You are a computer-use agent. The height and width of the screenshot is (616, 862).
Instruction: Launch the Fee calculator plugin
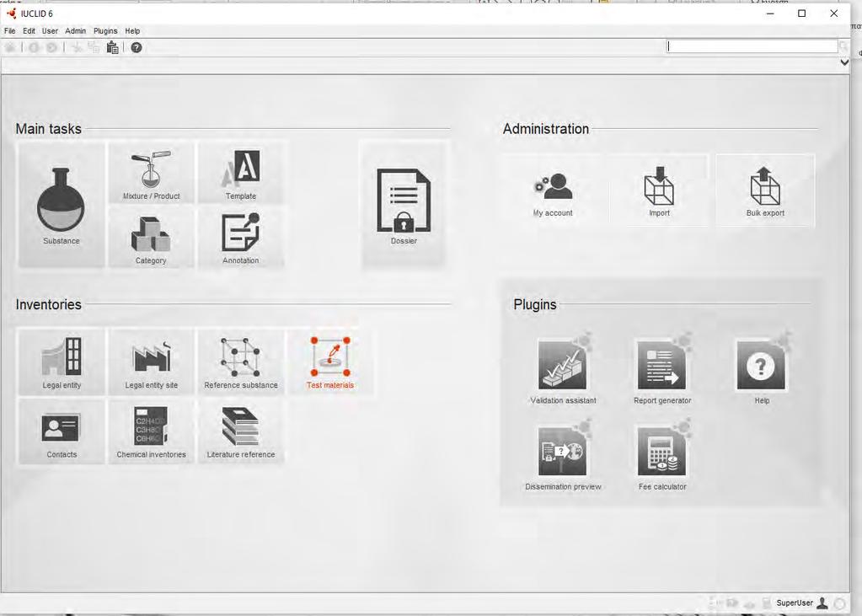(662, 455)
